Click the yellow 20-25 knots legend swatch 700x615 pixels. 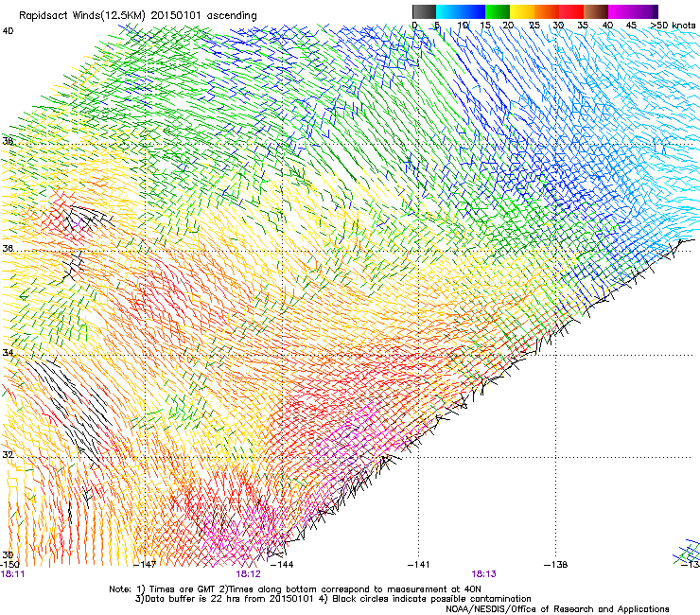522,11
